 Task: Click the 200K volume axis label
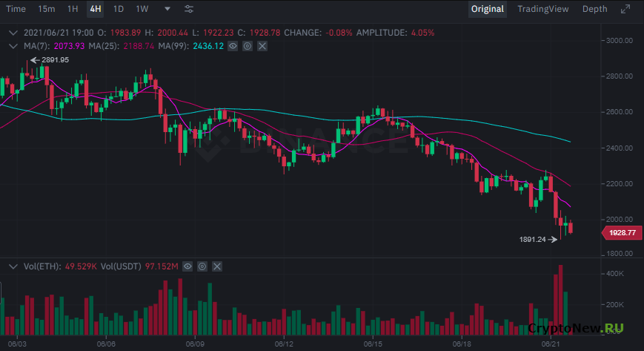pos(615,305)
